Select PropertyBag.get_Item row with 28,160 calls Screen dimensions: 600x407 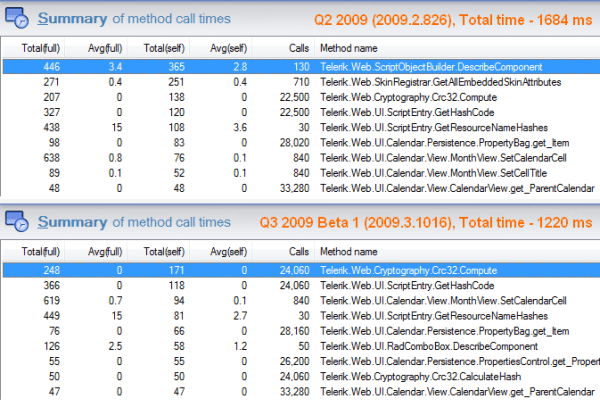pyautogui.click(x=302, y=331)
